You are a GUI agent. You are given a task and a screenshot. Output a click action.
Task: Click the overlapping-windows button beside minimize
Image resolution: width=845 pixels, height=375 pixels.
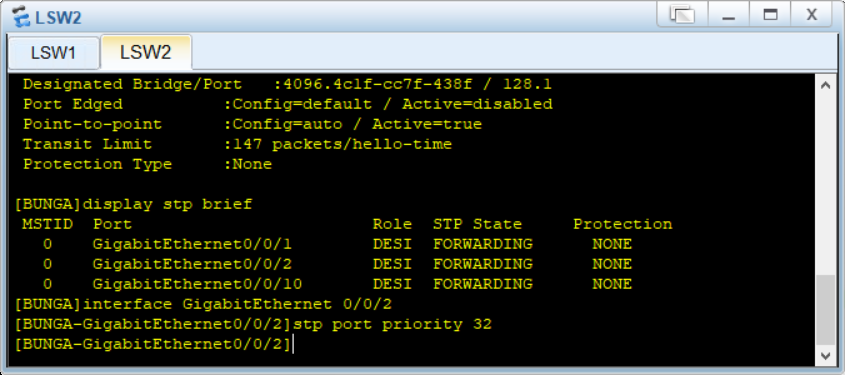pyautogui.click(x=682, y=15)
